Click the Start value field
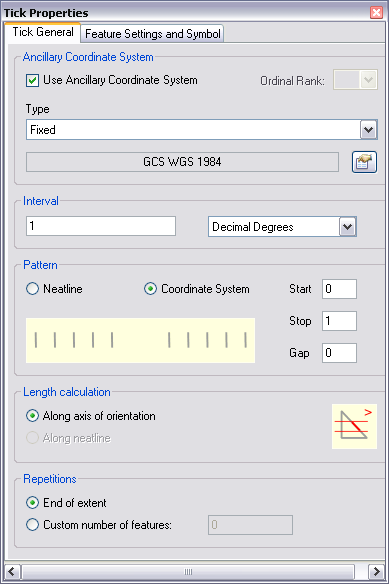This screenshot has height=584, width=389. 339,289
